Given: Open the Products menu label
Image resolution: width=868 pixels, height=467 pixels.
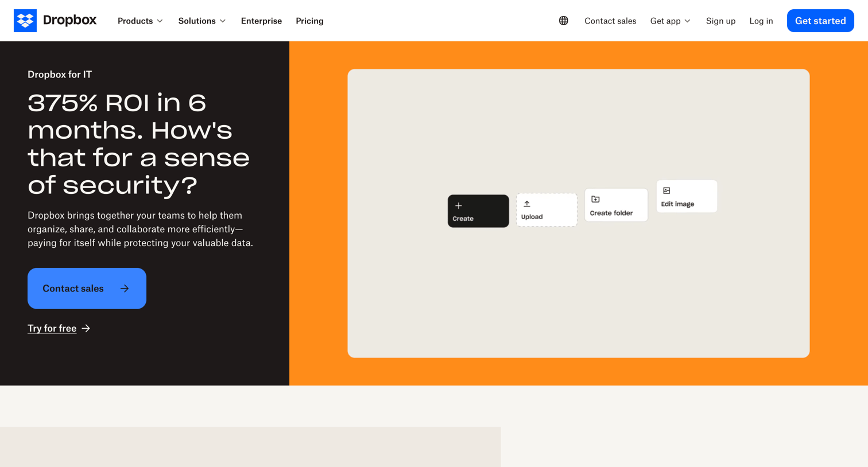Looking at the screenshot, I should pos(135,21).
